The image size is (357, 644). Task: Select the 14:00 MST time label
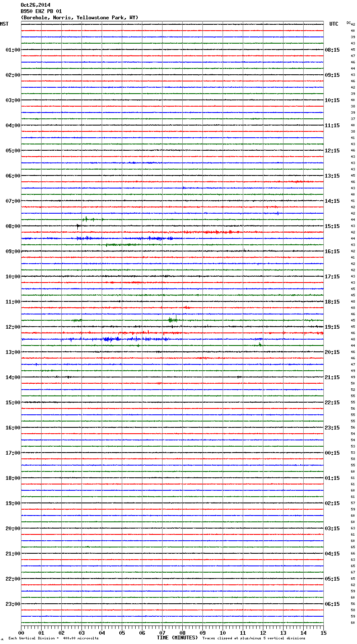(13, 377)
